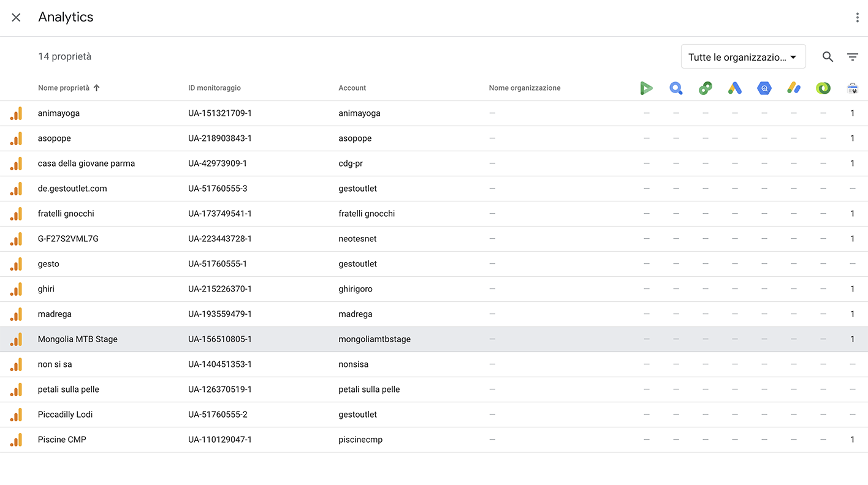Click the Analytics icon for Mongolia MTB Stage
This screenshot has width=868, height=485.
coord(16,339)
